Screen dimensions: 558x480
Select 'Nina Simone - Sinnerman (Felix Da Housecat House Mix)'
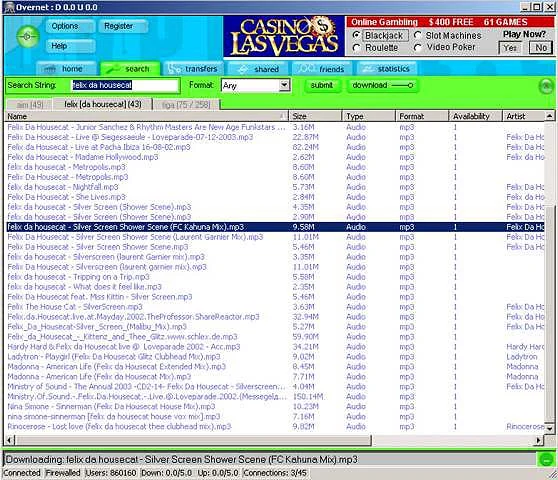click(x=275, y=406)
